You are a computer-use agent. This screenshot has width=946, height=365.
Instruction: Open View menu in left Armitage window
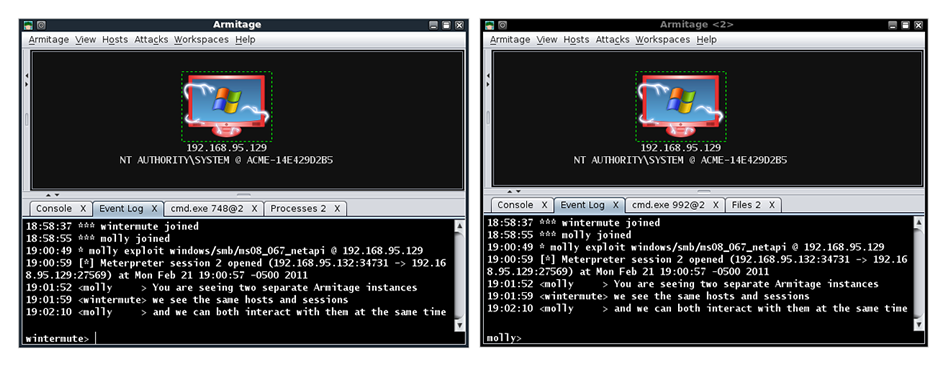click(x=86, y=39)
